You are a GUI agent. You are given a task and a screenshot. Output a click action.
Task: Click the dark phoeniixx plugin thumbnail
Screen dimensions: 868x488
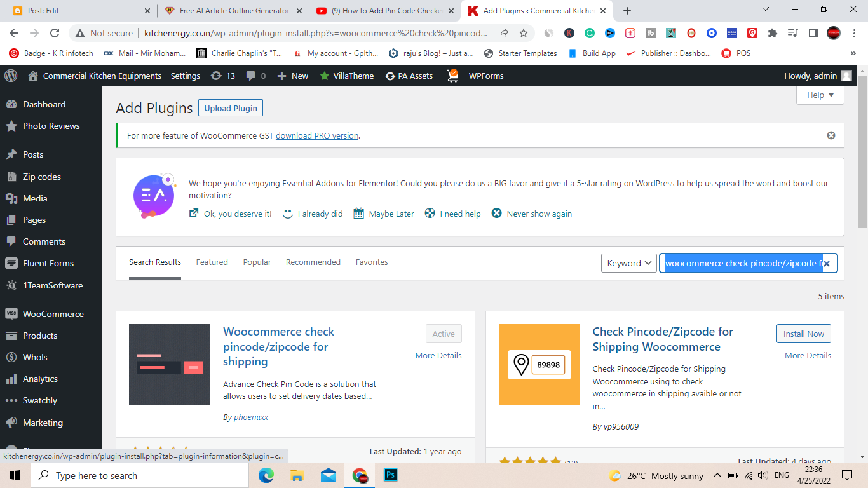coord(170,365)
